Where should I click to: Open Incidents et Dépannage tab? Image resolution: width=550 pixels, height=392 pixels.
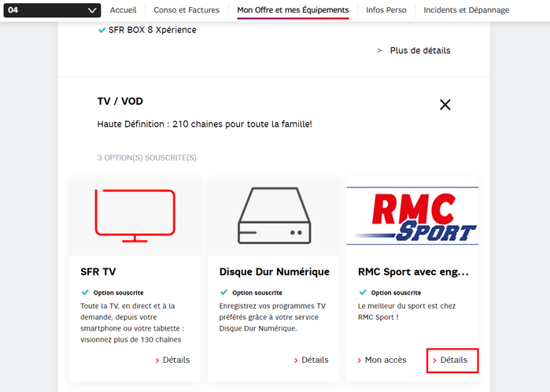(466, 10)
